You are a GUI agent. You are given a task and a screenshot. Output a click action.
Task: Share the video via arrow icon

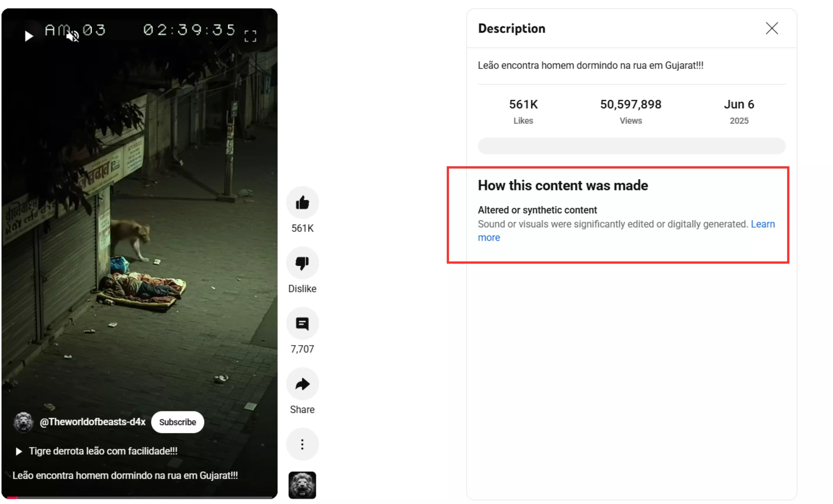(x=302, y=384)
